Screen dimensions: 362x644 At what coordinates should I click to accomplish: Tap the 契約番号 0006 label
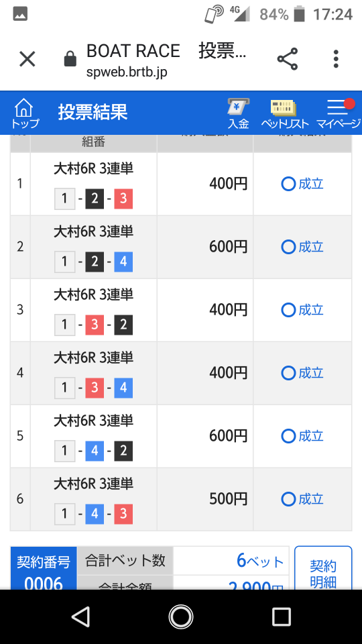coord(44,570)
